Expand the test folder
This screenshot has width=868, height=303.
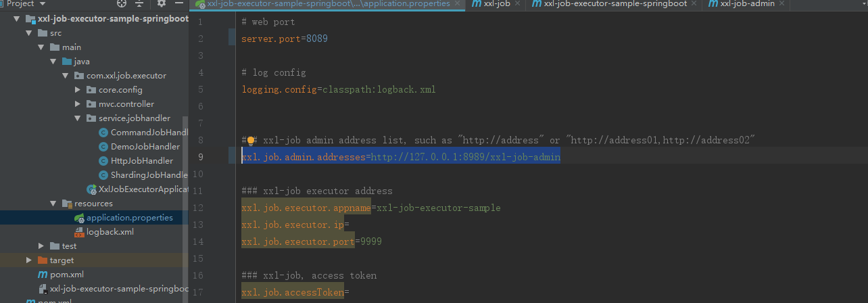tap(41, 246)
